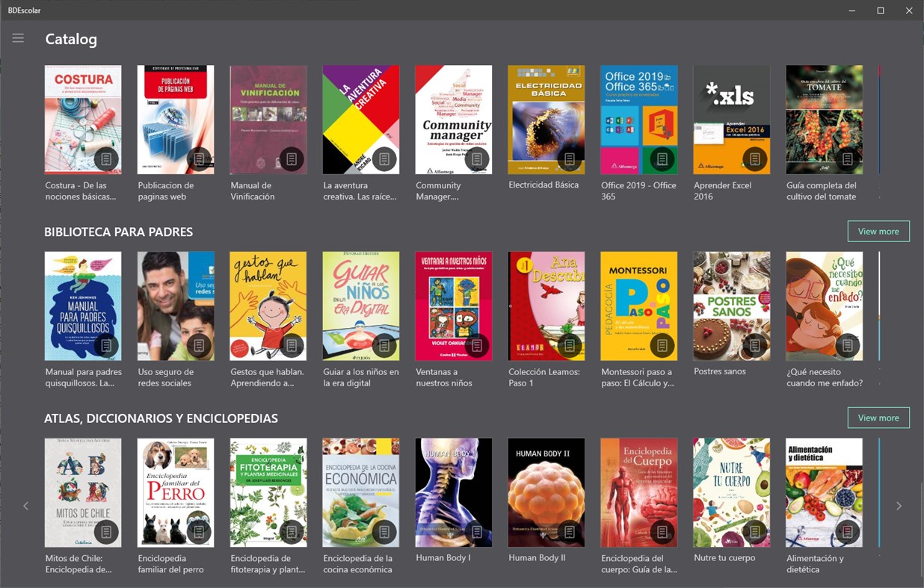Click the reader icon on Community Manager cover
The image size is (924, 588).
476,158
